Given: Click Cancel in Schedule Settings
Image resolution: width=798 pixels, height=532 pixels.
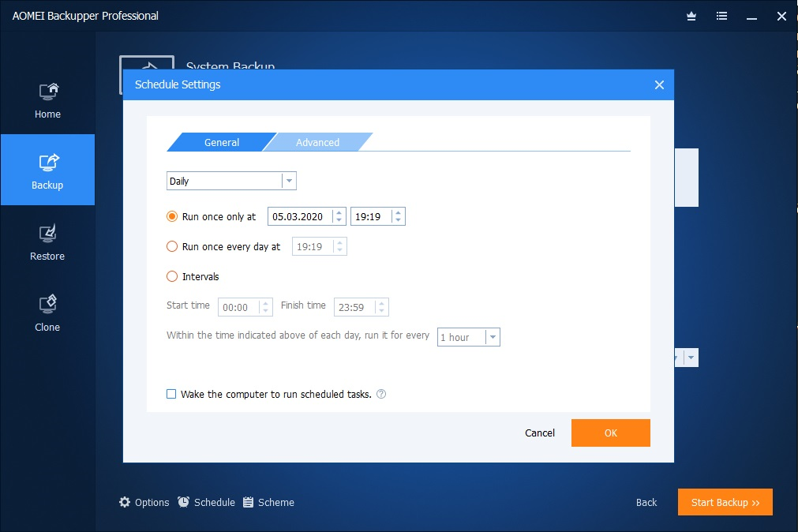Looking at the screenshot, I should point(539,433).
